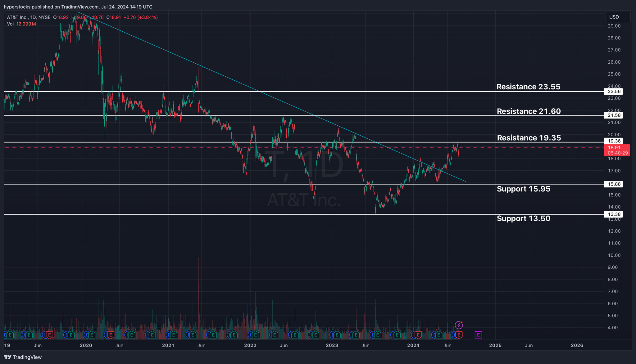Click the green earnings marker nearest 2021 label
The height and width of the screenshot is (364, 636).
point(173,335)
